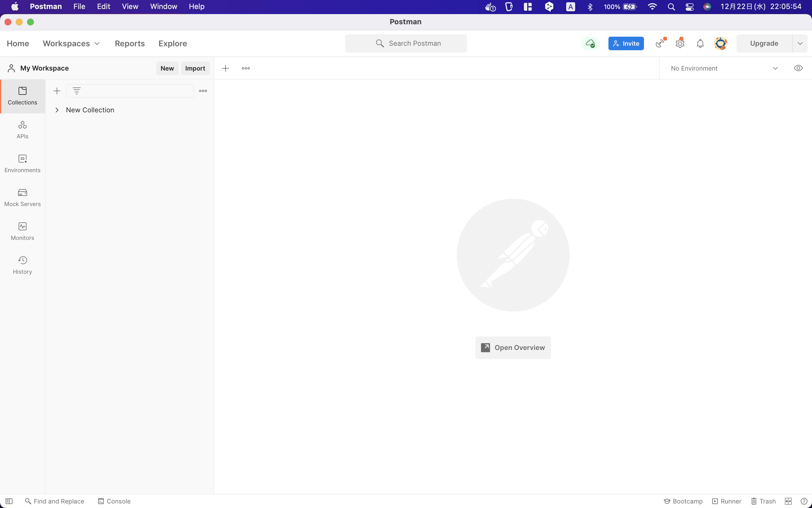The image size is (812, 508).
Task: Open the capture requests satellite icon
Action: coord(660,43)
